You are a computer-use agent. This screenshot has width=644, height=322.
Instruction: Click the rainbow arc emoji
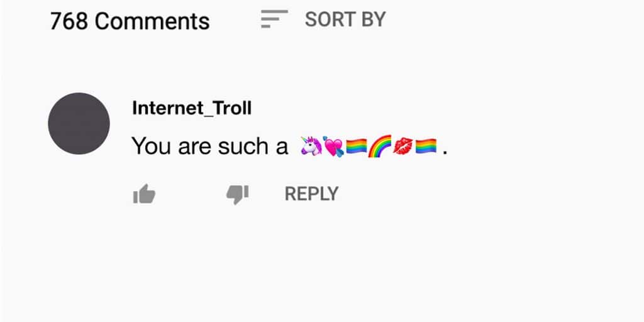pos(379,146)
